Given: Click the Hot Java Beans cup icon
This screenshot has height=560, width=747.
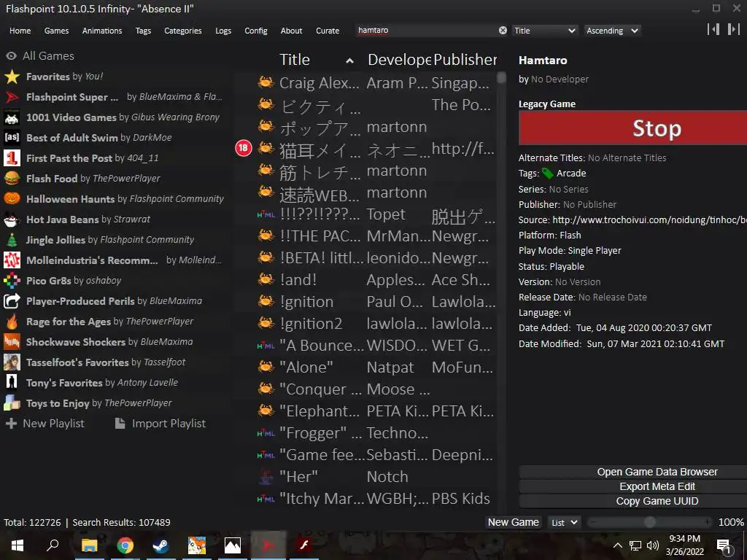Looking at the screenshot, I should (12, 219).
